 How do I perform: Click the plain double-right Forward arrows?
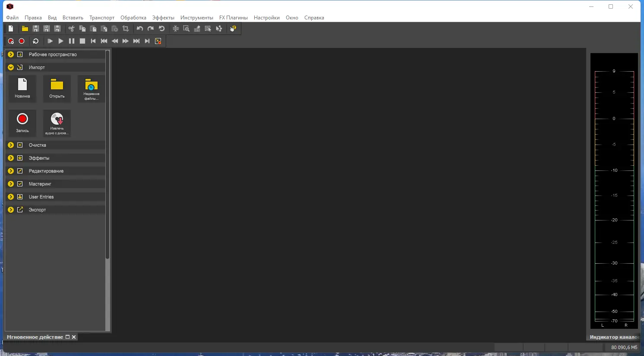(x=126, y=41)
